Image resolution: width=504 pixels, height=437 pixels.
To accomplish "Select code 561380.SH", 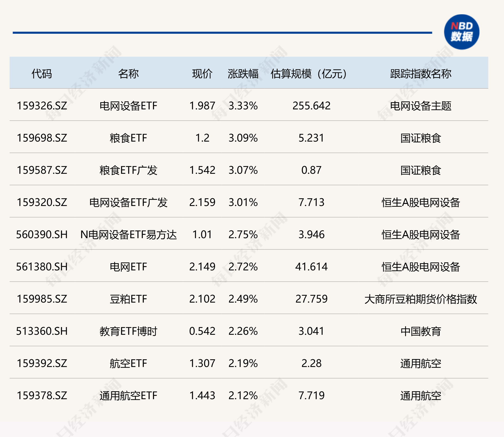I will 42,267.
